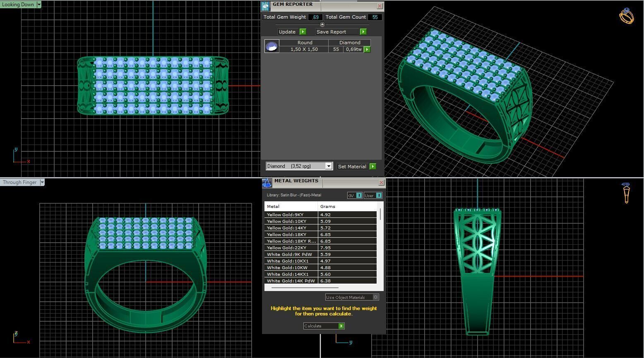The height and width of the screenshot is (358, 644).
Task: Select the Yellow Gold:18KY R... row
Action: pos(320,241)
